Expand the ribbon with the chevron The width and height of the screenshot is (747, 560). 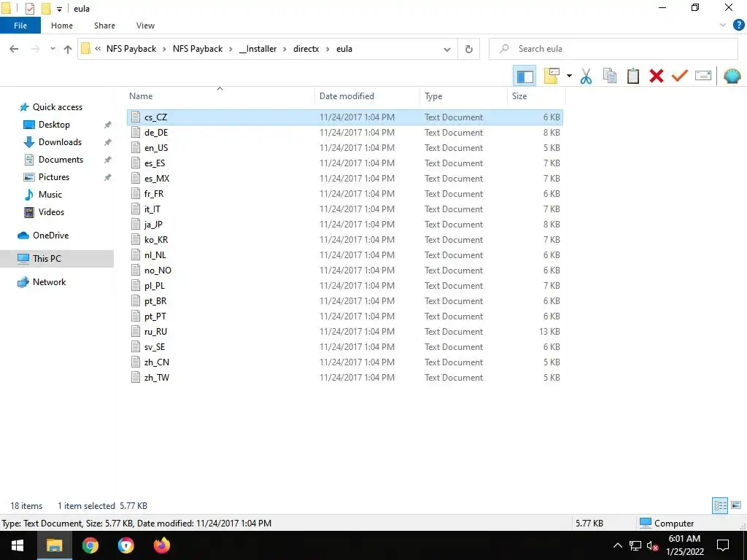click(723, 26)
